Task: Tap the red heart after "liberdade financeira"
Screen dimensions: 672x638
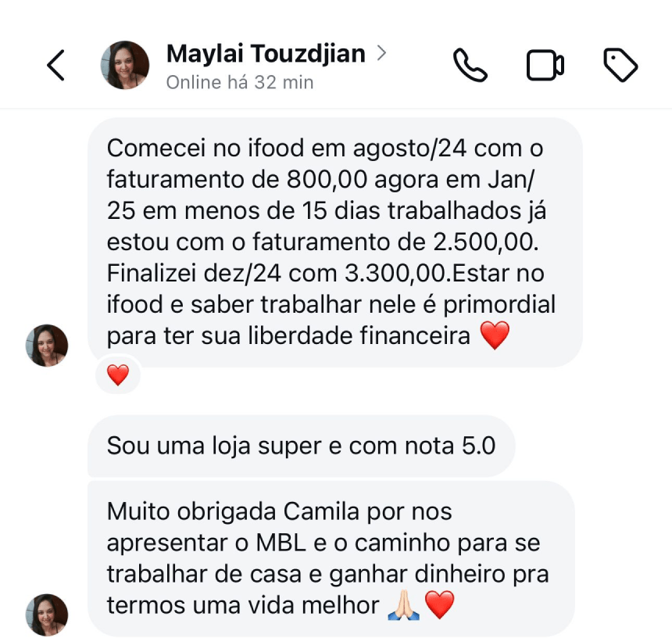Action: tap(494, 335)
